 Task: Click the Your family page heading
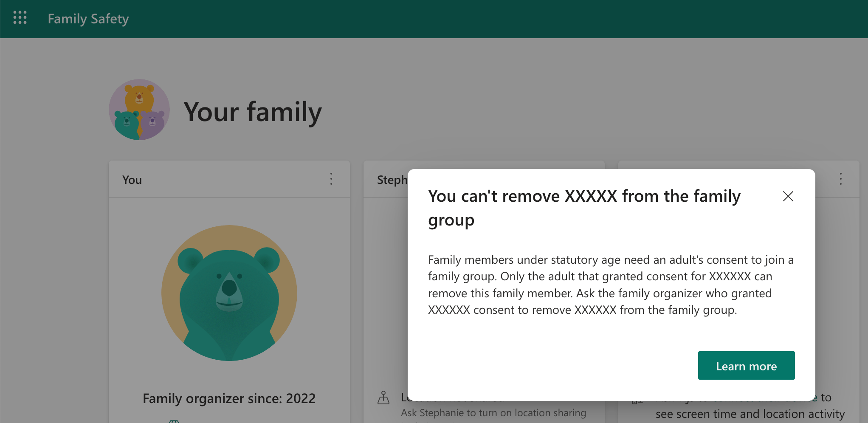pyautogui.click(x=253, y=112)
